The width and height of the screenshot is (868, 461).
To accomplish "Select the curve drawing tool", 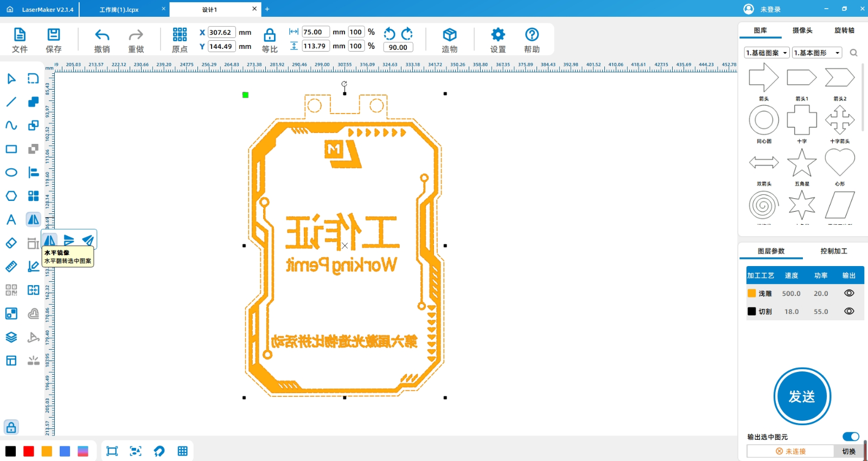I will tap(11, 125).
